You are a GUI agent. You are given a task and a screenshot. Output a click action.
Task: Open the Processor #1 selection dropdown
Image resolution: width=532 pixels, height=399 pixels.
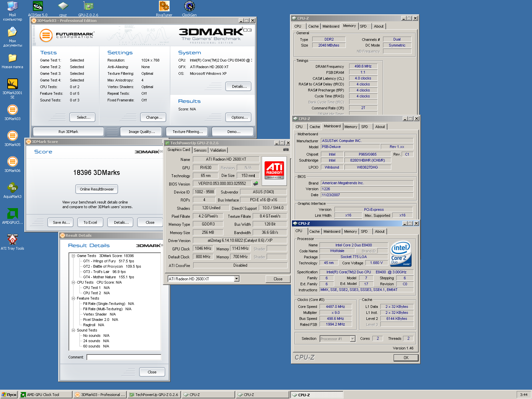(x=353, y=339)
